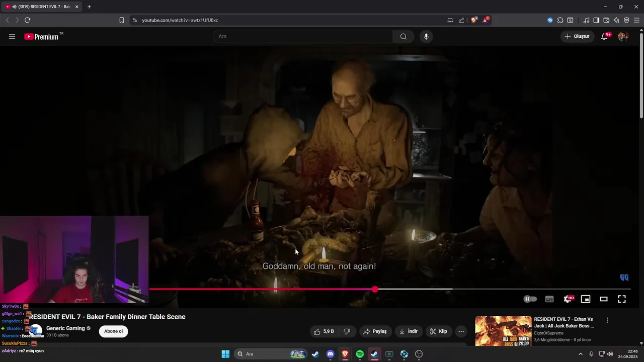Open more actions for the video
The image size is (644, 362).
pyautogui.click(x=461, y=331)
